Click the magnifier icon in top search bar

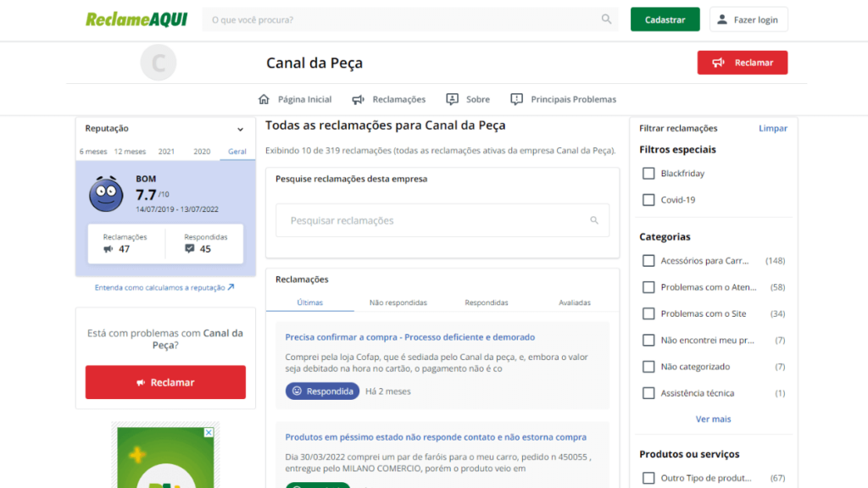pyautogui.click(x=606, y=19)
